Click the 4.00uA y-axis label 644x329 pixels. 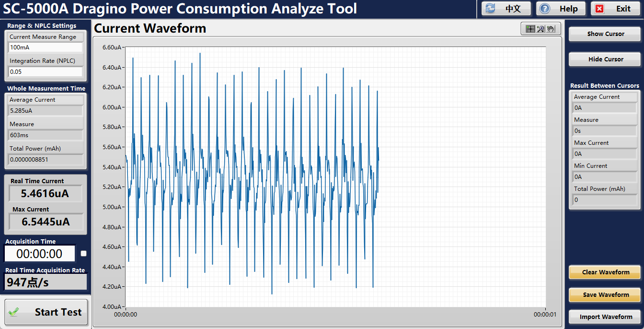tap(112, 307)
